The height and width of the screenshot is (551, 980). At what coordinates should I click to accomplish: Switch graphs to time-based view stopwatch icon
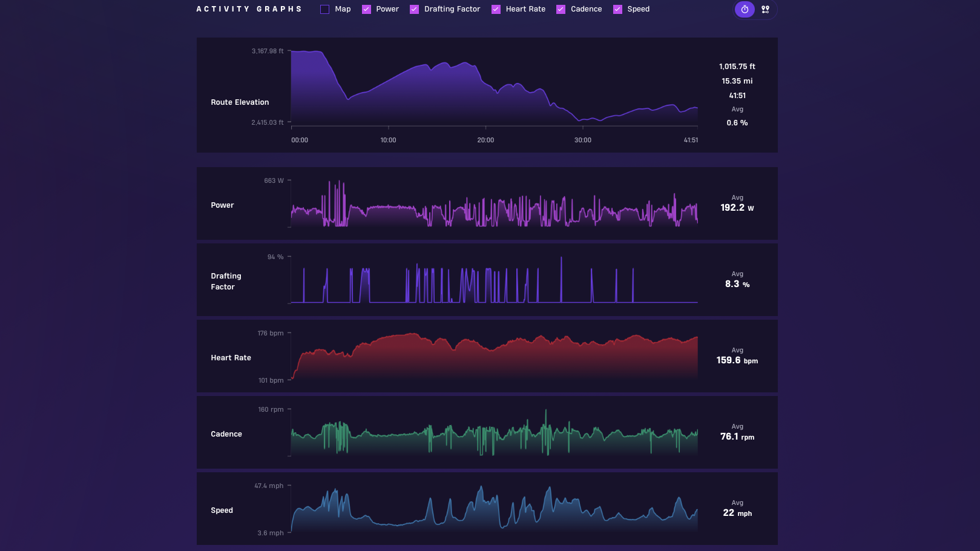tap(745, 9)
